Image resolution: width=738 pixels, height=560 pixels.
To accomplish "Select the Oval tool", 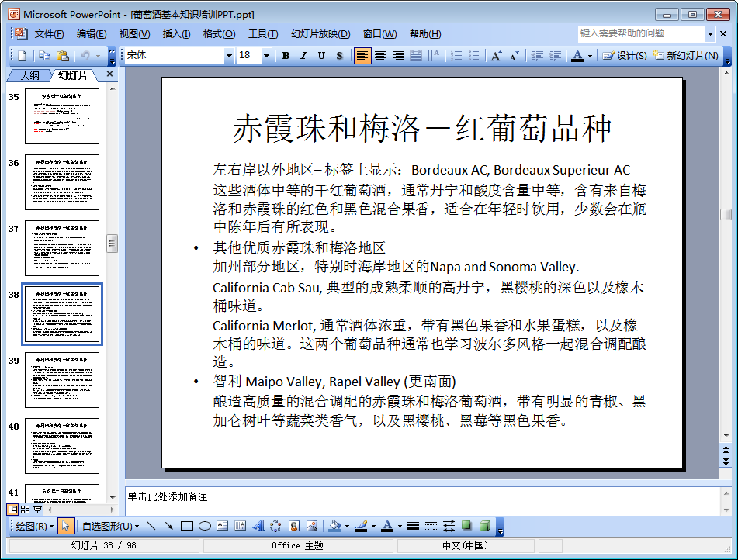I will click(x=203, y=527).
